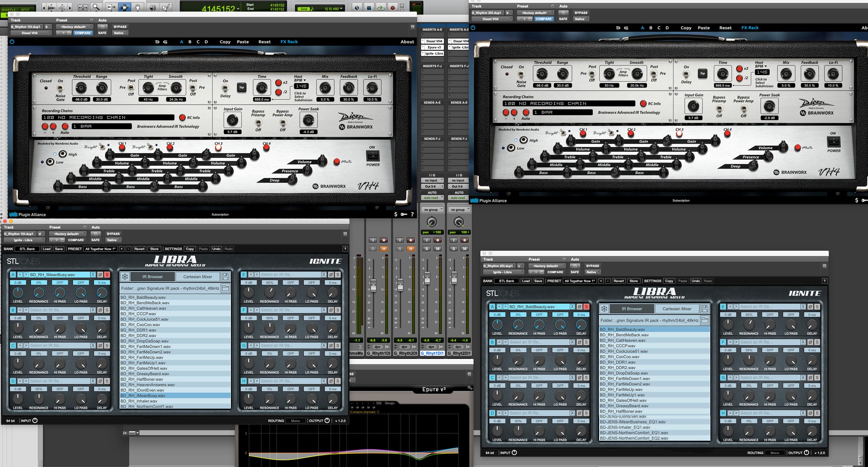Viewport: 868px width, 467px height.
Task: Click the Tap tempo button on left amp
Action: (241, 87)
